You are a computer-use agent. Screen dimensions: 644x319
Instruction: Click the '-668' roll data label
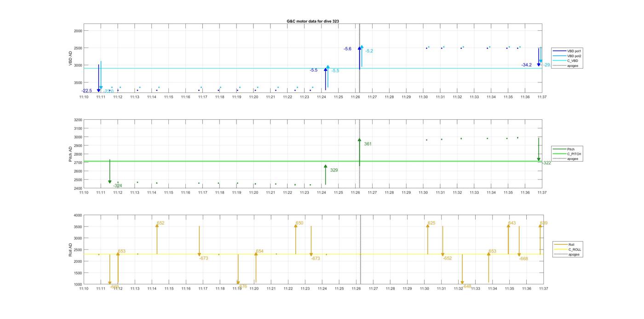(x=523, y=259)
